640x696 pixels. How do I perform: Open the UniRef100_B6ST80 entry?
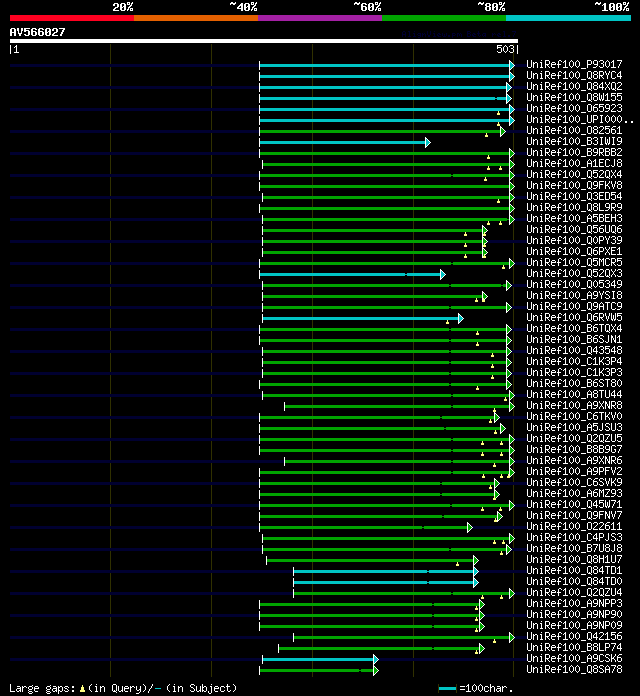574,384
